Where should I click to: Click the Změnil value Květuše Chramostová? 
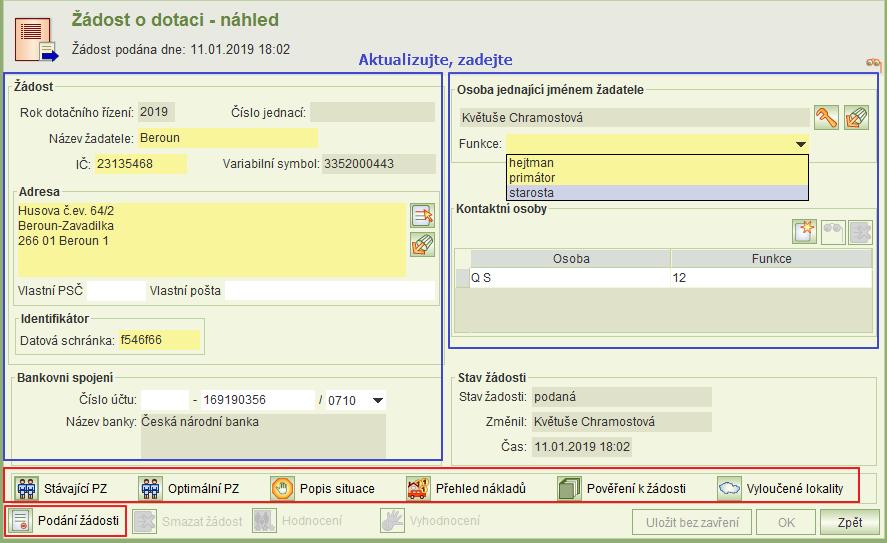point(621,422)
